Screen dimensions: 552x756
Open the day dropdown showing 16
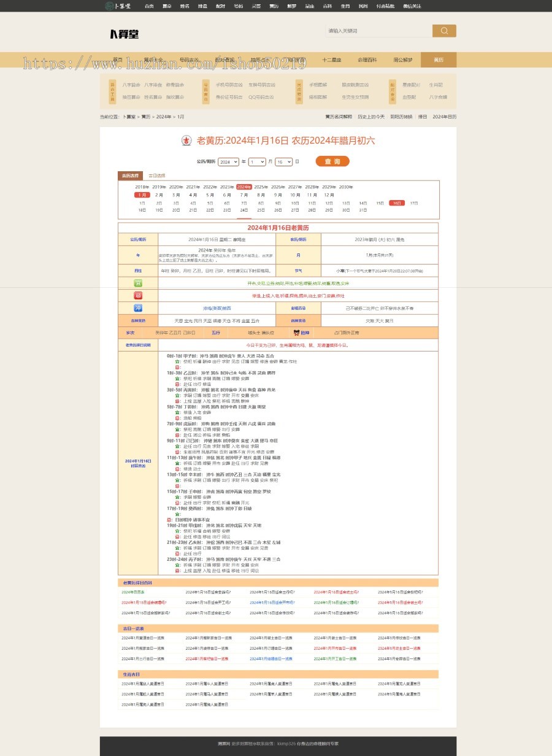coord(283,162)
